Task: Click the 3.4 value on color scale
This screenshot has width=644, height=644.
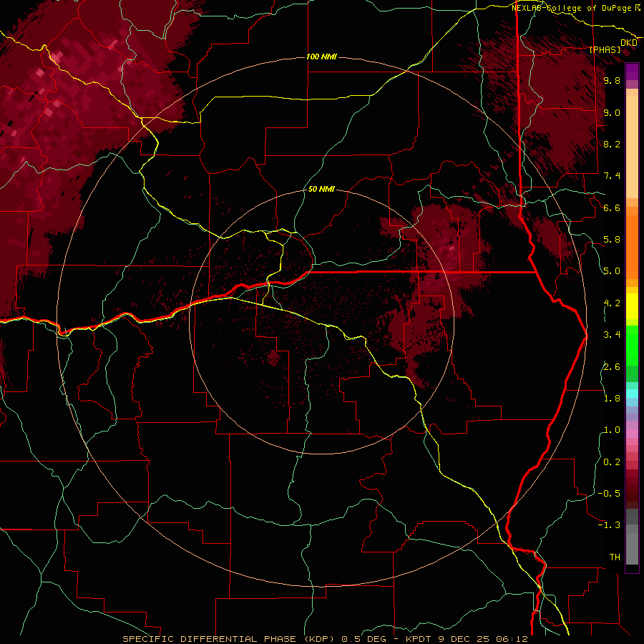Action: pyautogui.click(x=612, y=335)
